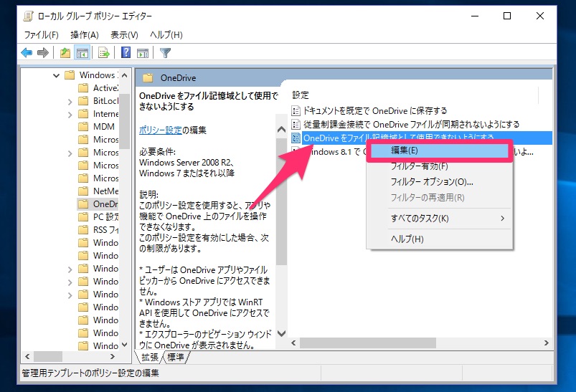Click the Forward arrow toolbar icon
The width and height of the screenshot is (576, 392).
click(42, 53)
